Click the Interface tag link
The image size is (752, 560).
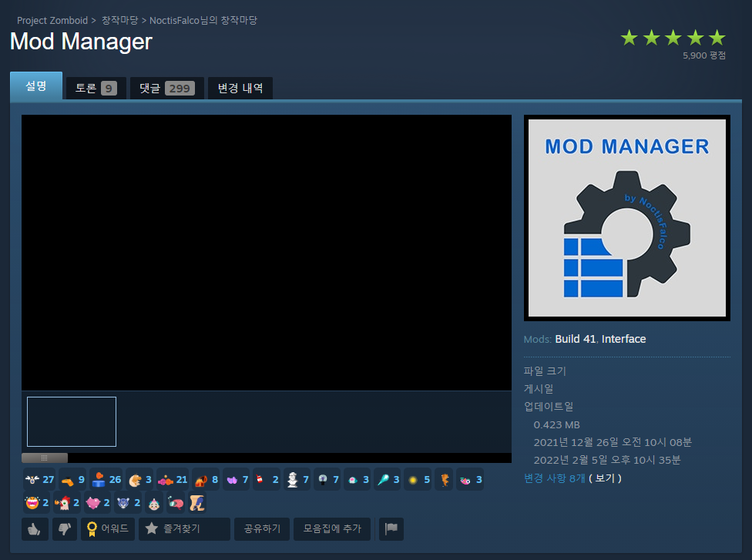(623, 339)
